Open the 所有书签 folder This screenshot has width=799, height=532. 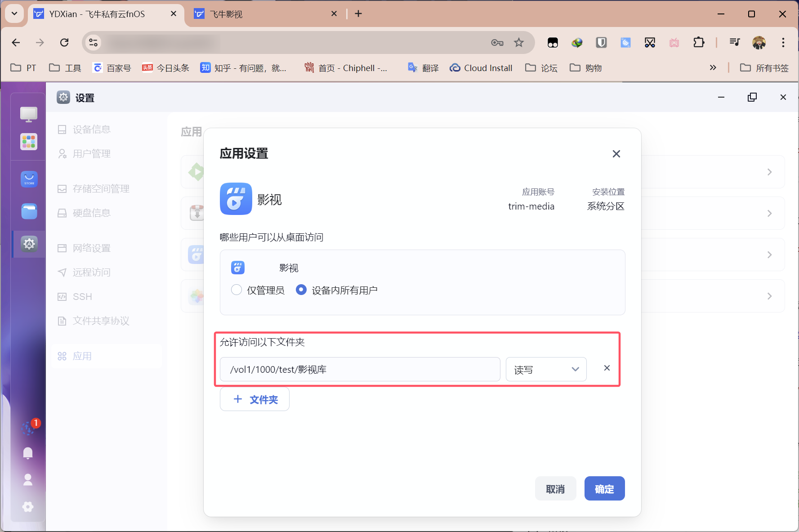click(764, 68)
